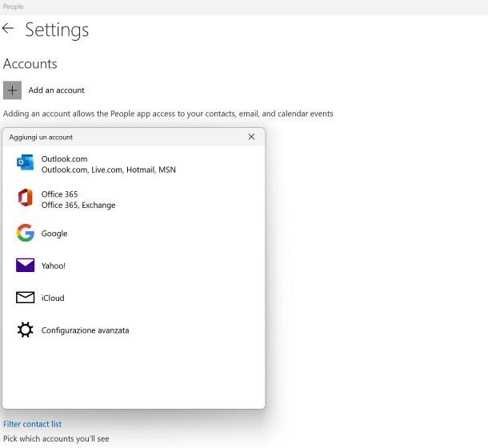
Task: Click the purple Yahoo envelope icon
Action: 26,265
